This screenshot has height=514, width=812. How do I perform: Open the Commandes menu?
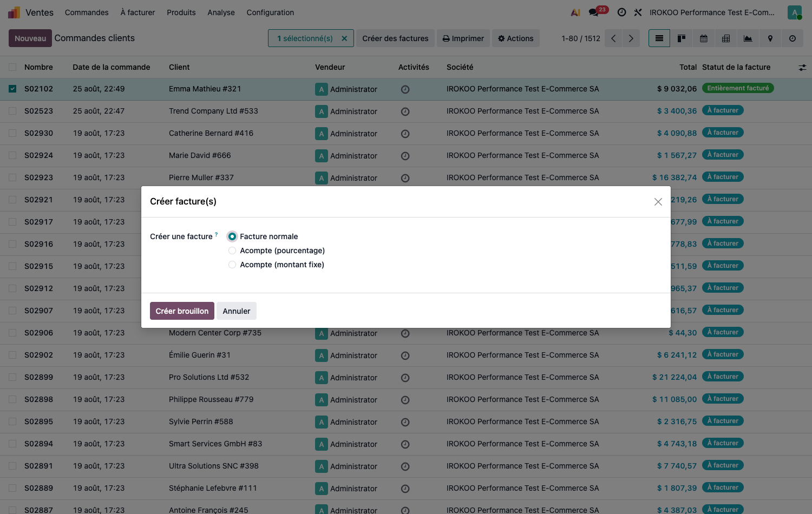pos(87,12)
